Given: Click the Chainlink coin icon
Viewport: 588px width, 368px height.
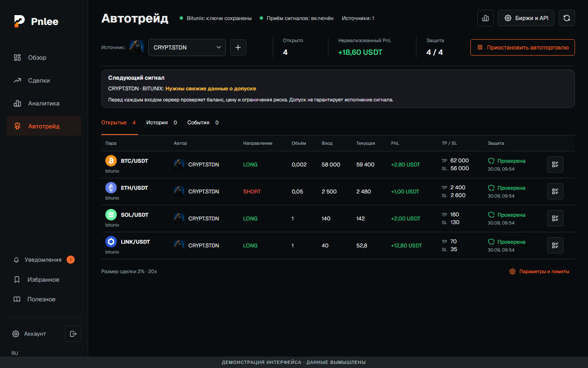Looking at the screenshot, I should tap(111, 242).
